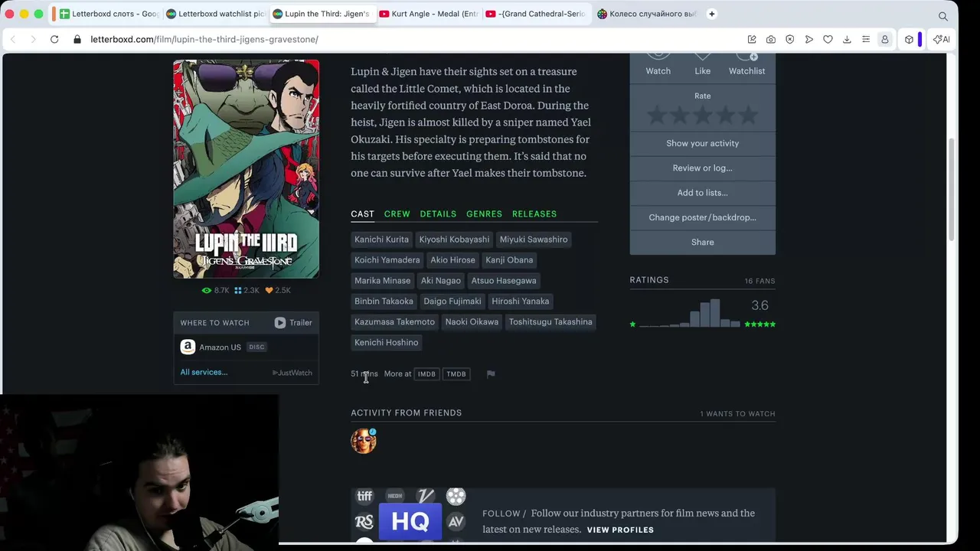Reload the Letterboxd page
Viewport: 980px width, 551px height.
(54, 39)
